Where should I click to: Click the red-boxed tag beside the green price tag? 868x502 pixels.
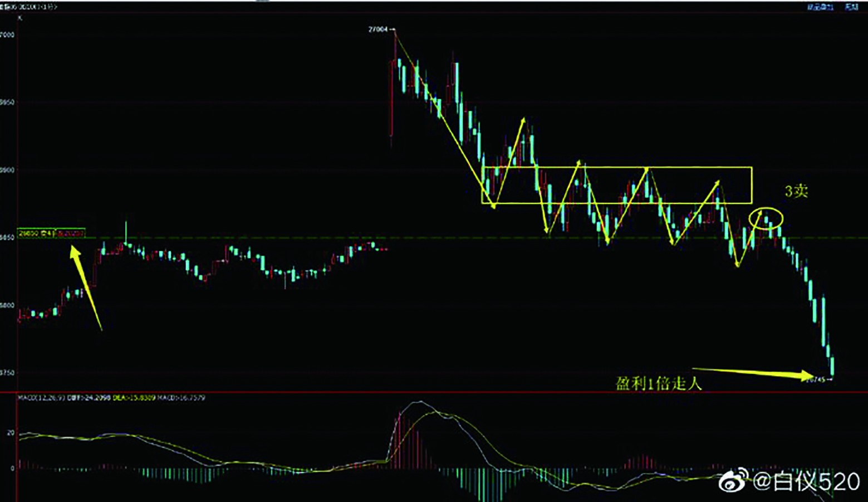tap(71, 233)
